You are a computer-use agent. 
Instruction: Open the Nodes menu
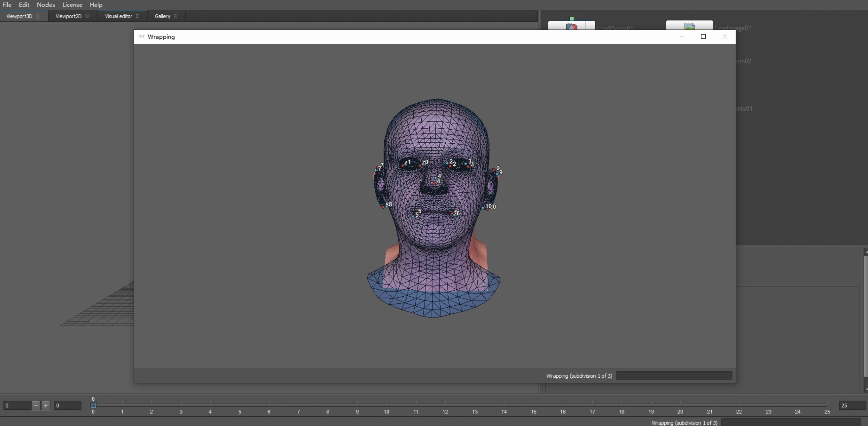pyautogui.click(x=46, y=5)
